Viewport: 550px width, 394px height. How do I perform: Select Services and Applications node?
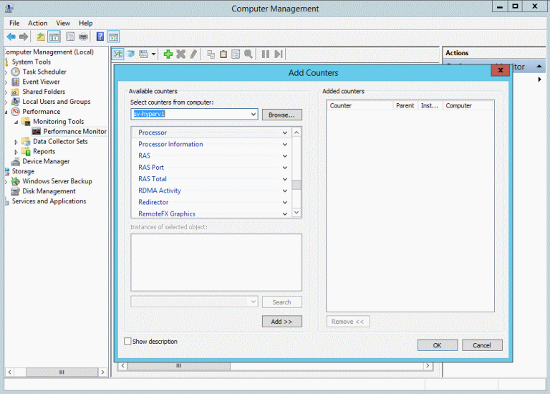tap(49, 201)
